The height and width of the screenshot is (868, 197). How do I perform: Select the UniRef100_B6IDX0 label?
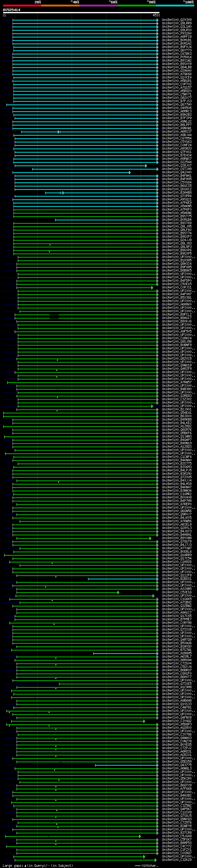point(176,416)
